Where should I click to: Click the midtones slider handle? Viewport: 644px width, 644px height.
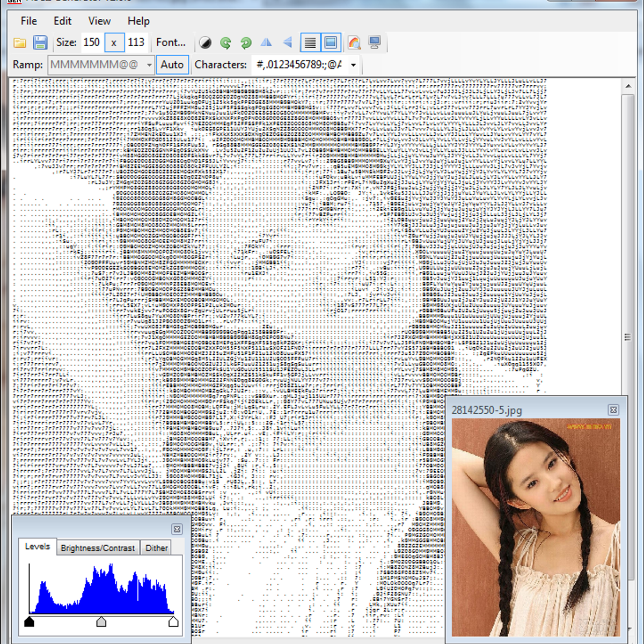pos(102,621)
